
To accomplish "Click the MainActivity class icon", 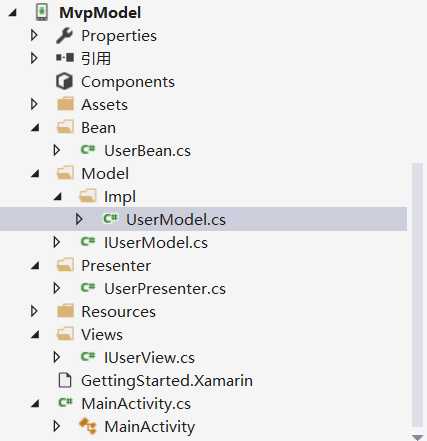I will (x=88, y=426).
